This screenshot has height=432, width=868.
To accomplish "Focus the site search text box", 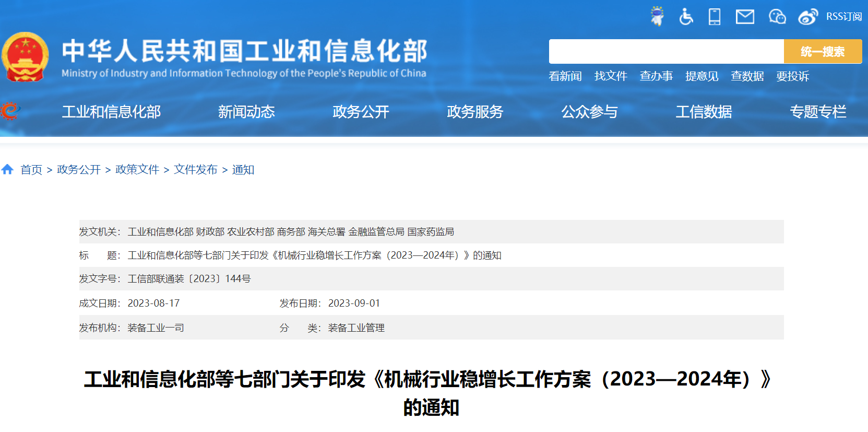I will 666,52.
